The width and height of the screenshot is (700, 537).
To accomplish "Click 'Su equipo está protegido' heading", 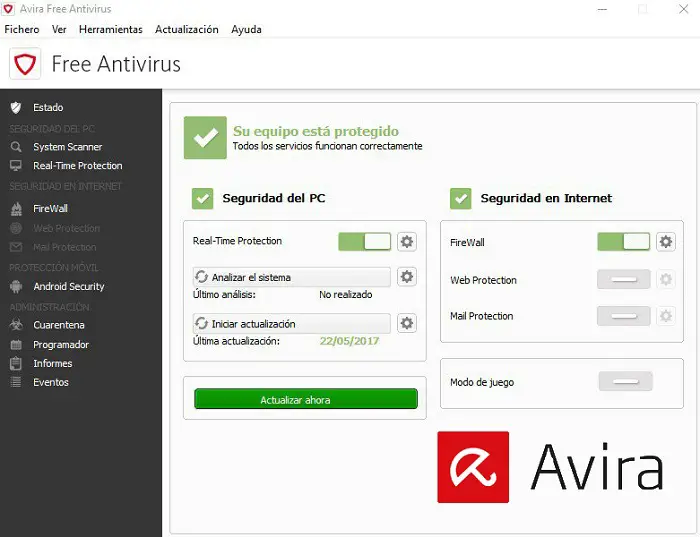I will 316,131.
